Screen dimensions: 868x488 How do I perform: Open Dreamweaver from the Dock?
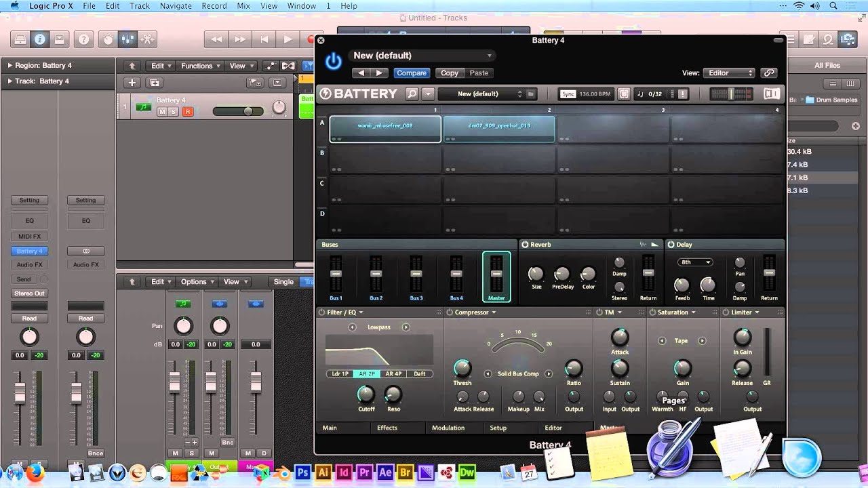[x=467, y=472]
